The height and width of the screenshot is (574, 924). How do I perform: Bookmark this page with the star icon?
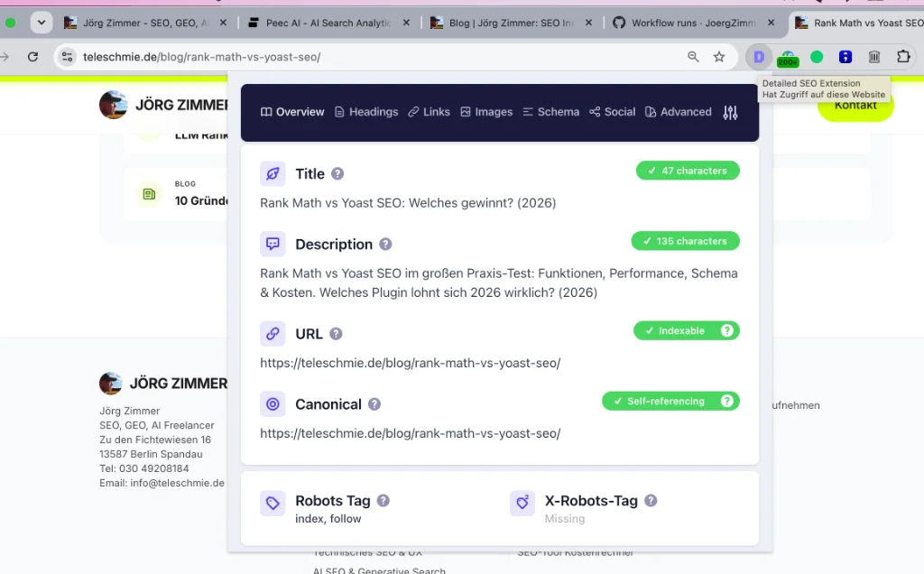coord(719,57)
